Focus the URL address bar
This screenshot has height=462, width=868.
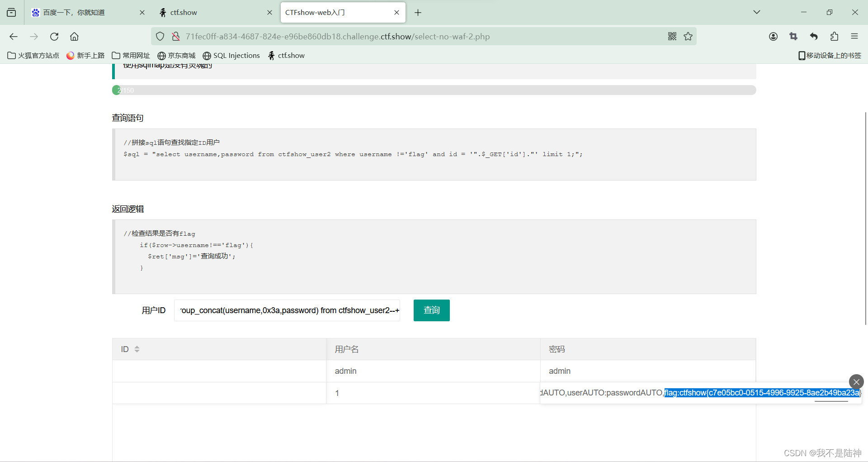(x=424, y=37)
